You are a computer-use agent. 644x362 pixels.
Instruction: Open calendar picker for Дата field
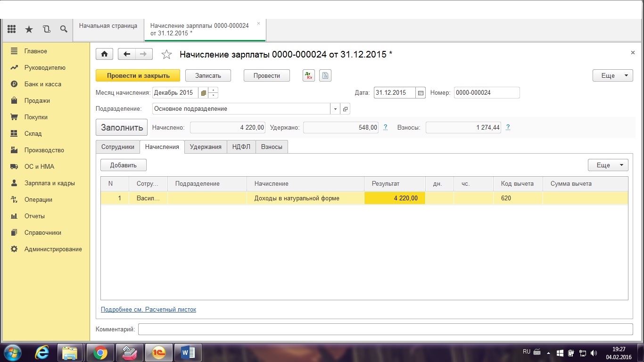[x=421, y=93]
